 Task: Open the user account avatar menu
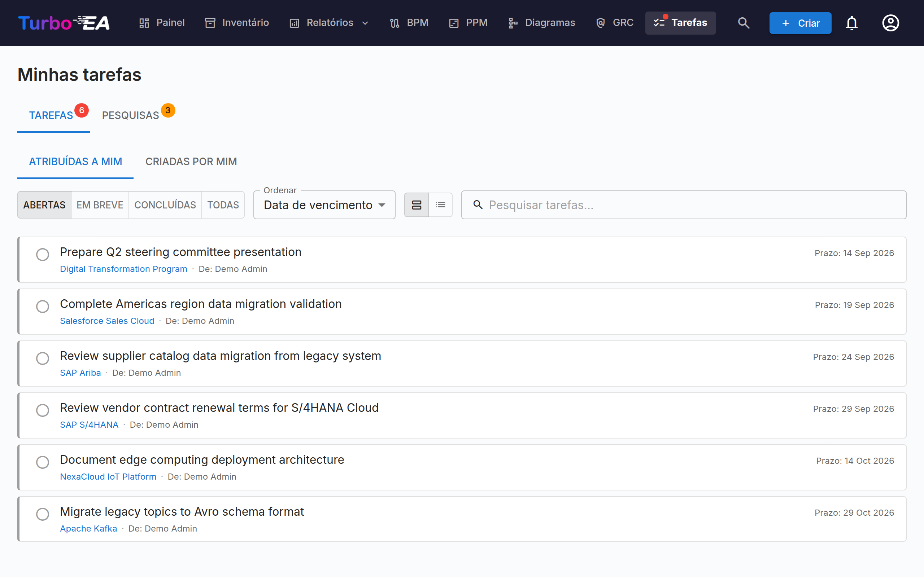tap(890, 23)
